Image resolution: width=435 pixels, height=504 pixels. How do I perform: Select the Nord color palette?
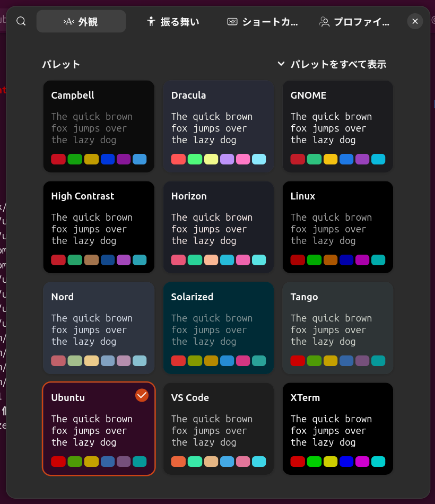click(x=99, y=328)
